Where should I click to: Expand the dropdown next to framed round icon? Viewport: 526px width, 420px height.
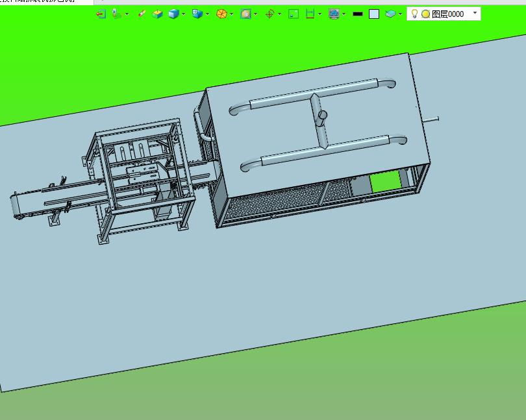256,14
